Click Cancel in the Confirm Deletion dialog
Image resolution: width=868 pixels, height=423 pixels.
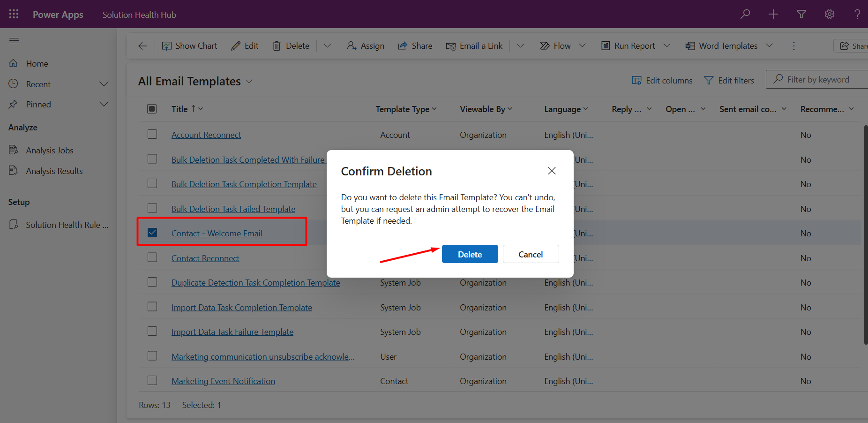tap(531, 254)
